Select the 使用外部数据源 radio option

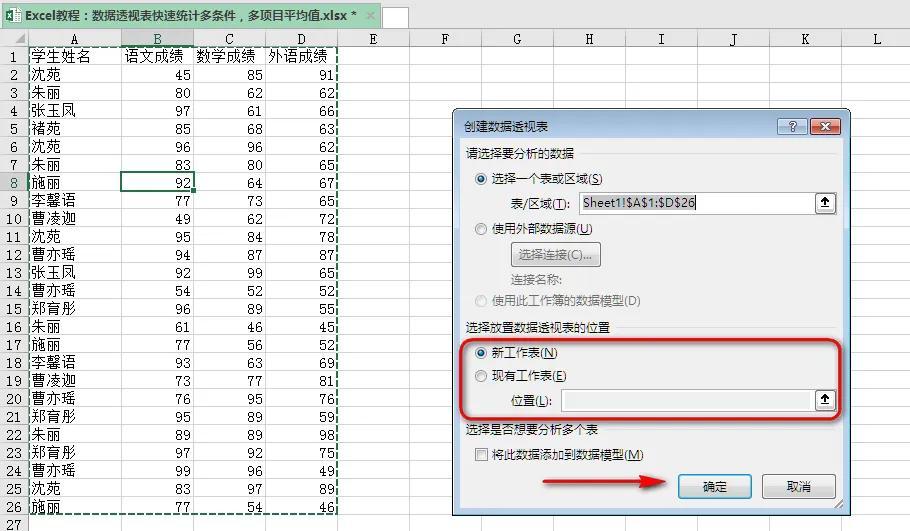point(481,229)
